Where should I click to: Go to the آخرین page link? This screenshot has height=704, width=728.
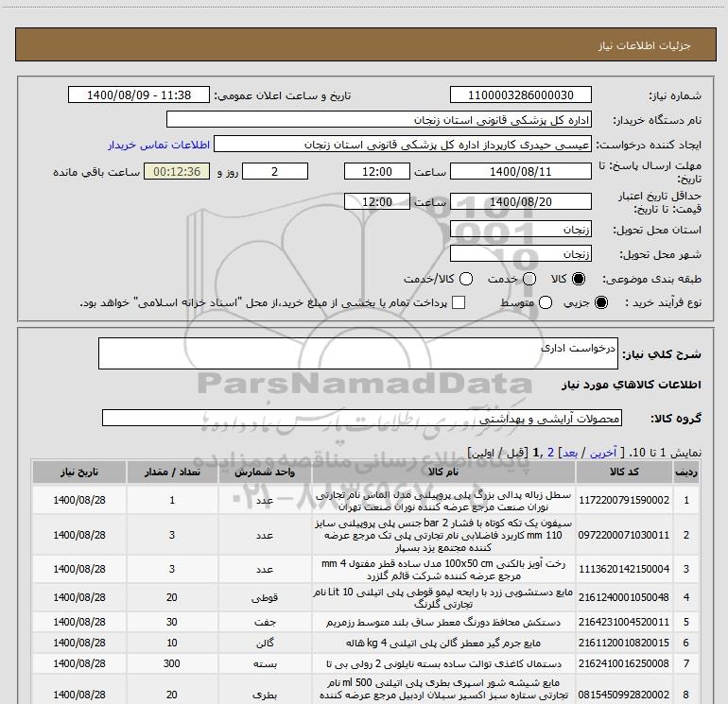click(602, 453)
